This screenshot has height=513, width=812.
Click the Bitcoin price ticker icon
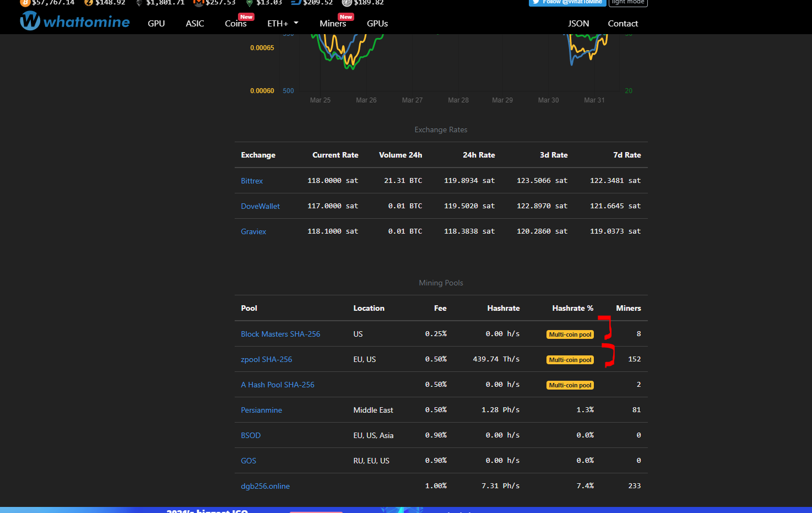click(x=25, y=2)
